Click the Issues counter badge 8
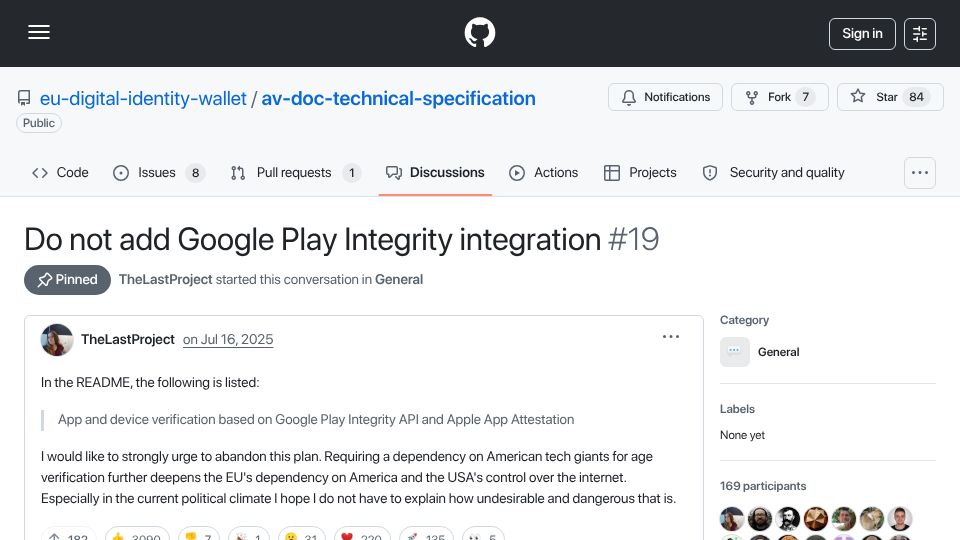Image resolution: width=960 pixels, height=540 pixels. [x=195, y=173]
